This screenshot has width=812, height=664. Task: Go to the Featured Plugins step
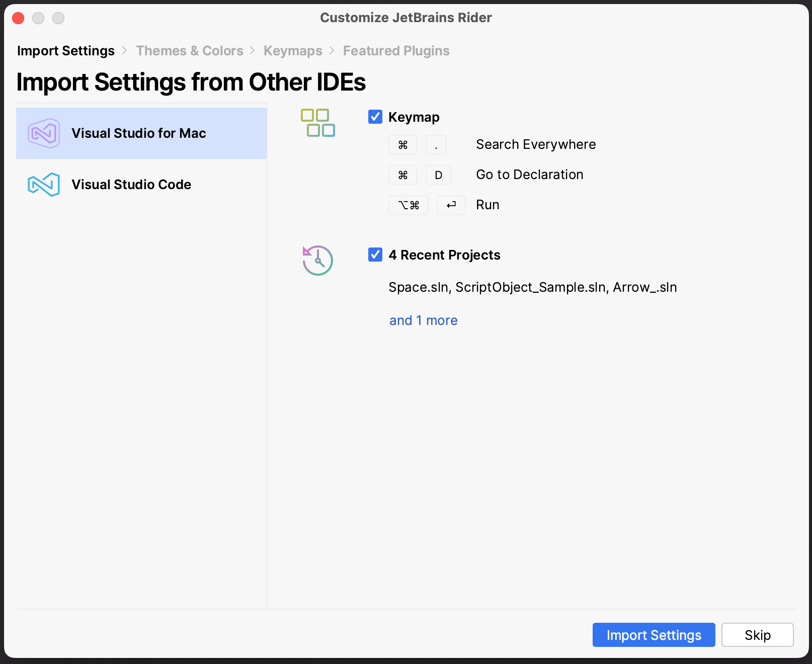pyautogui.click(x=396, y=51)
